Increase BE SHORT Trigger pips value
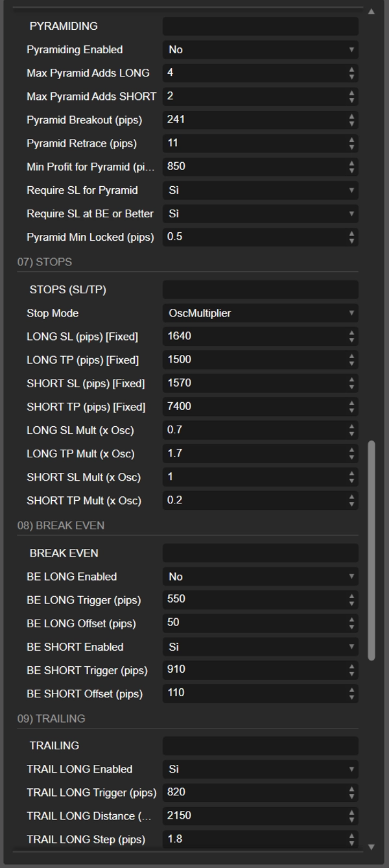 [x=351, y=667]
